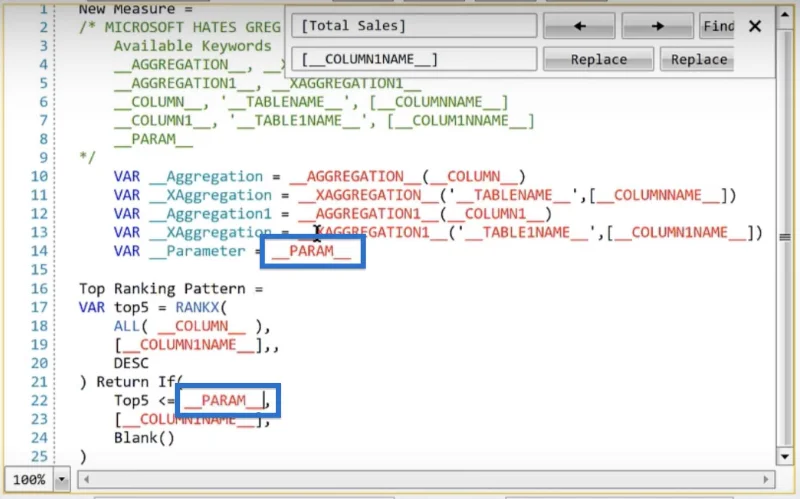This screenshot has height=499, width=800.
Task: Click line number 14 in the gutter
Action: click(x=39, y=251)
